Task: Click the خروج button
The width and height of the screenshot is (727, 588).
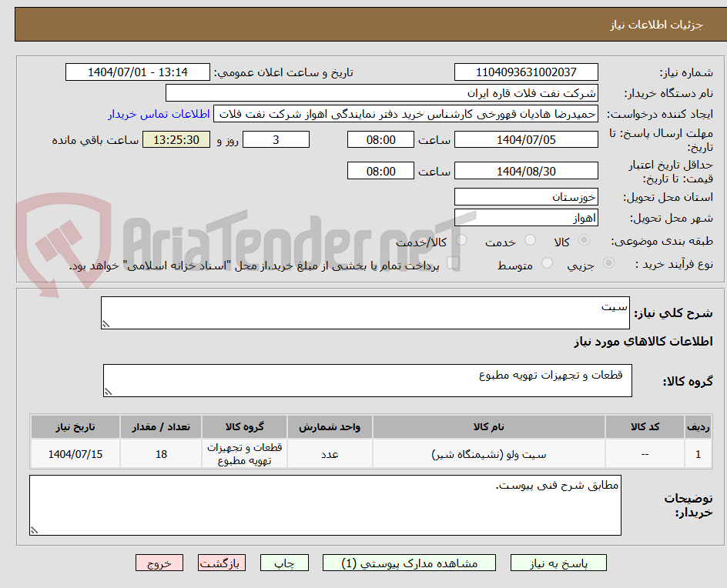Action: point(159,563)
